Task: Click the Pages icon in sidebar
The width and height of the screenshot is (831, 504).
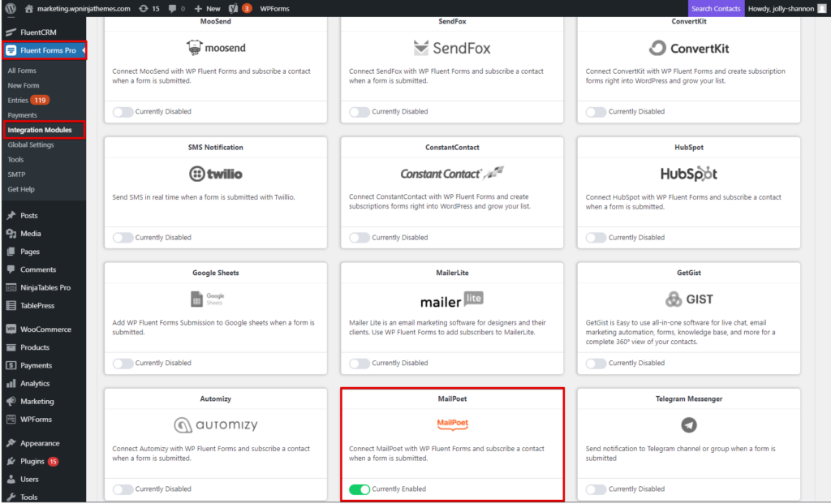Action: coord(11,252)
